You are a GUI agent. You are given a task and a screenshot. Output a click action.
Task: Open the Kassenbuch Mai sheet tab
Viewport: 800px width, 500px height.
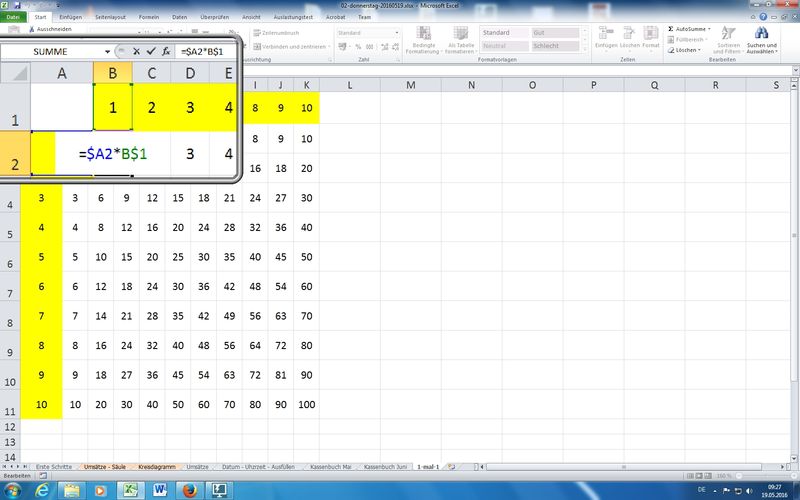[x=331, y=467]
